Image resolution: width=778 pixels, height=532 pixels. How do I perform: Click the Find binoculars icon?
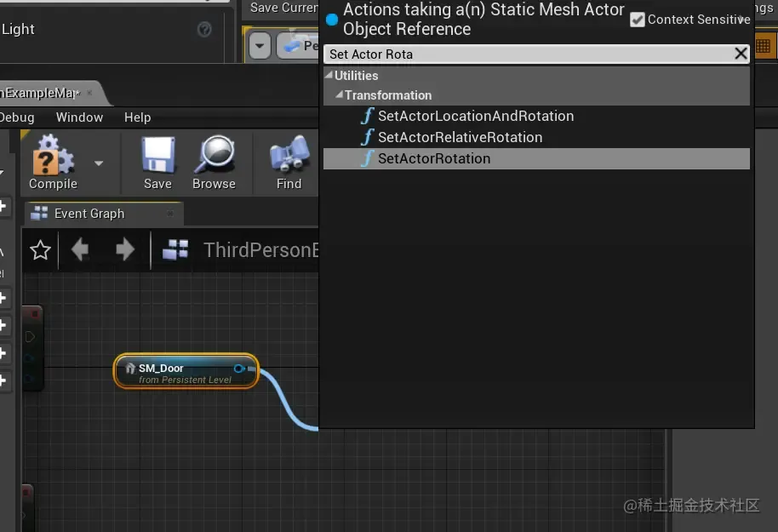(289, 155)
